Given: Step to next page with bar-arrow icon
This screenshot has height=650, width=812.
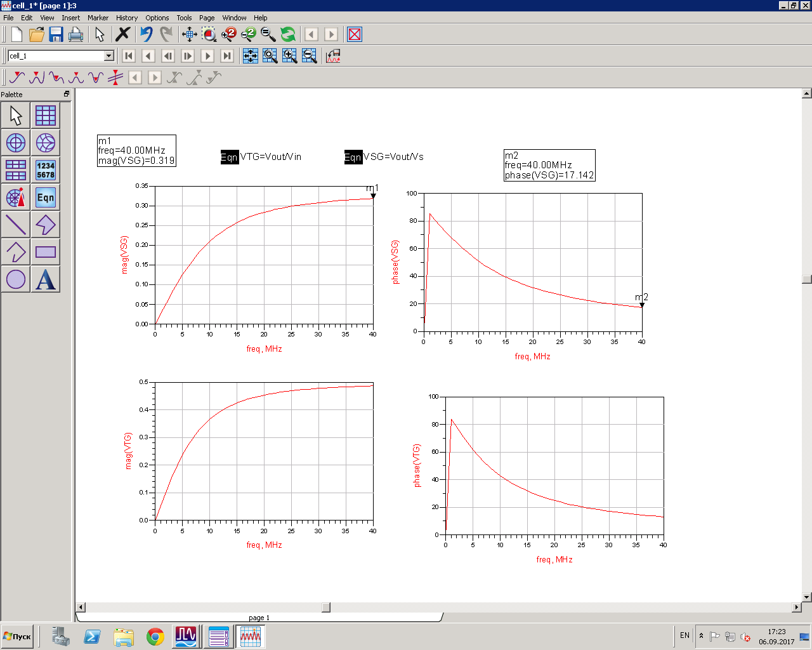Looking at the screenshot, I should pyautogui.click(x=188, y=56).
